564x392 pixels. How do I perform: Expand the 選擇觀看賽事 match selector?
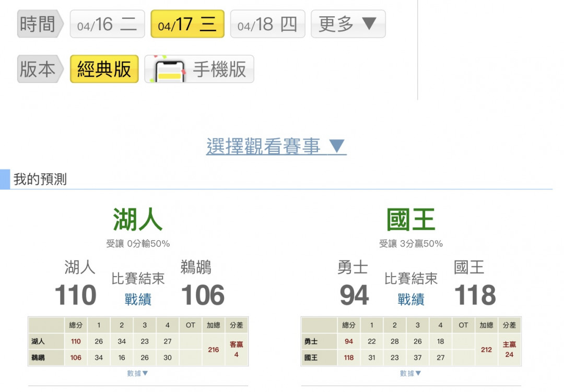(x=276, y=146)
